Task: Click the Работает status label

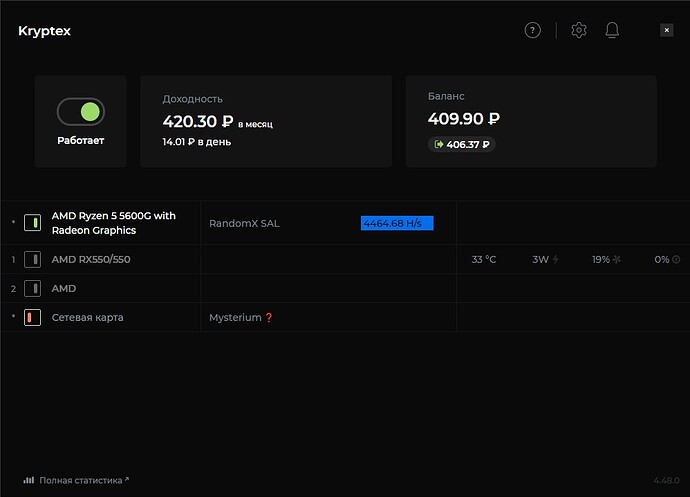Action: (x=81, y=140)
